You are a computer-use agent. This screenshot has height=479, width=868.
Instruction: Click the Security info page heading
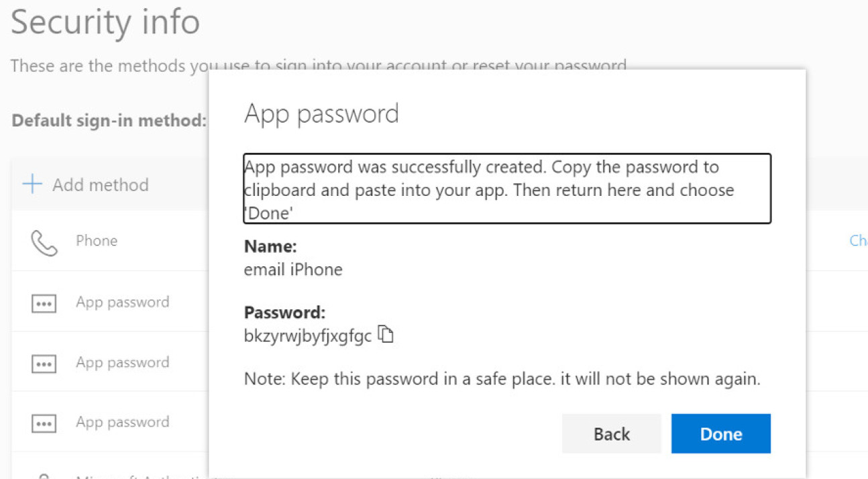point(105,21)
